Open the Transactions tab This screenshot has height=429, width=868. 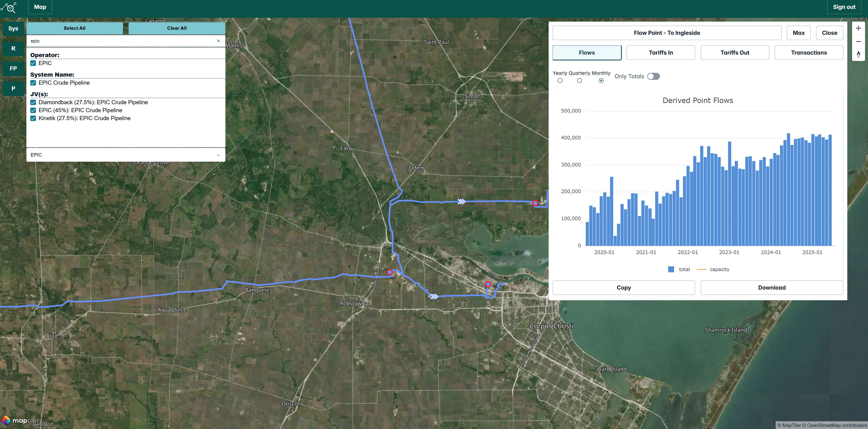point(808,53)
